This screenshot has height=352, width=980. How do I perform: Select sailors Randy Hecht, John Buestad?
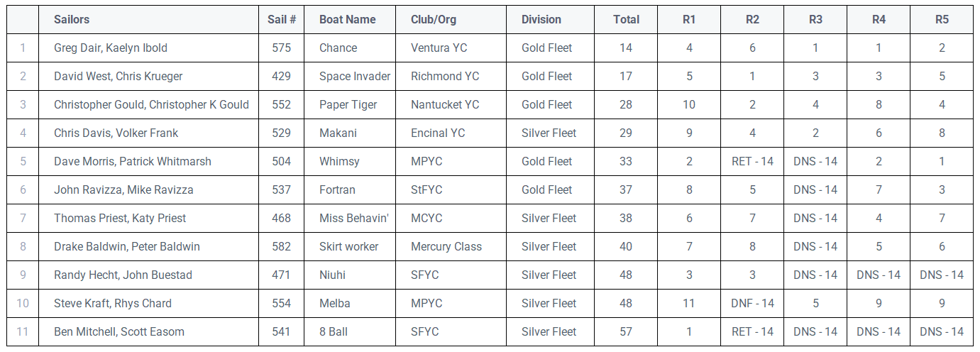coord(123,275)
